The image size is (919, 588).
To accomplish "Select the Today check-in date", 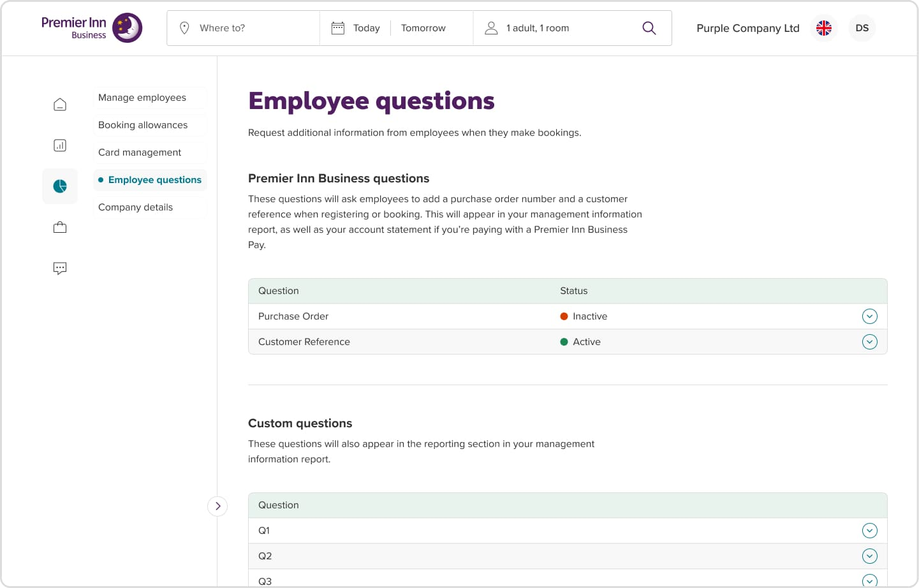I will click(366, 28).
